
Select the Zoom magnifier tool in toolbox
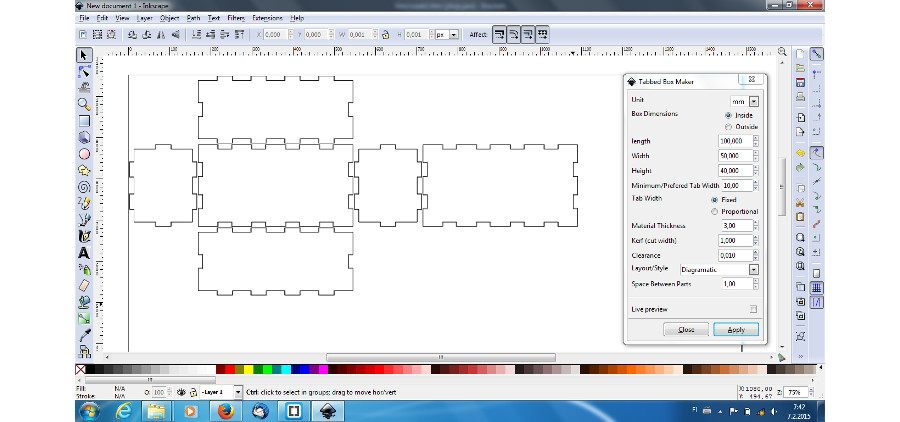[x=84, y=104]
